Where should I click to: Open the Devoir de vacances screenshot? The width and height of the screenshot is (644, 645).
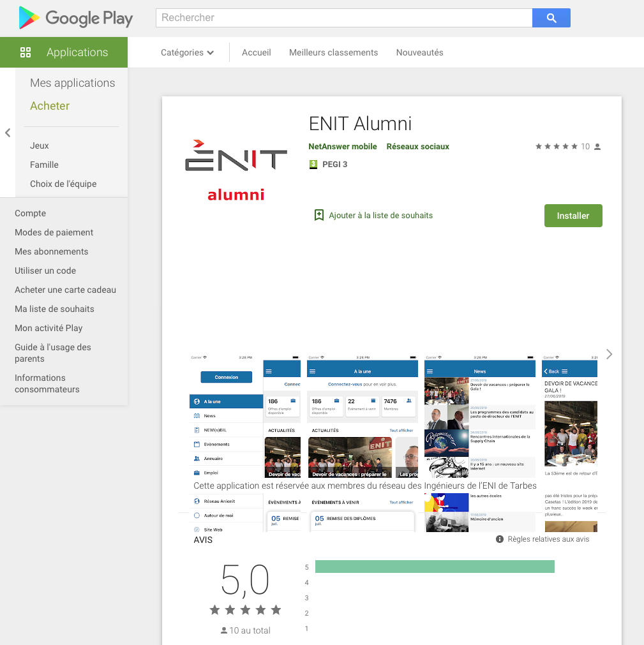click(569, 443)
